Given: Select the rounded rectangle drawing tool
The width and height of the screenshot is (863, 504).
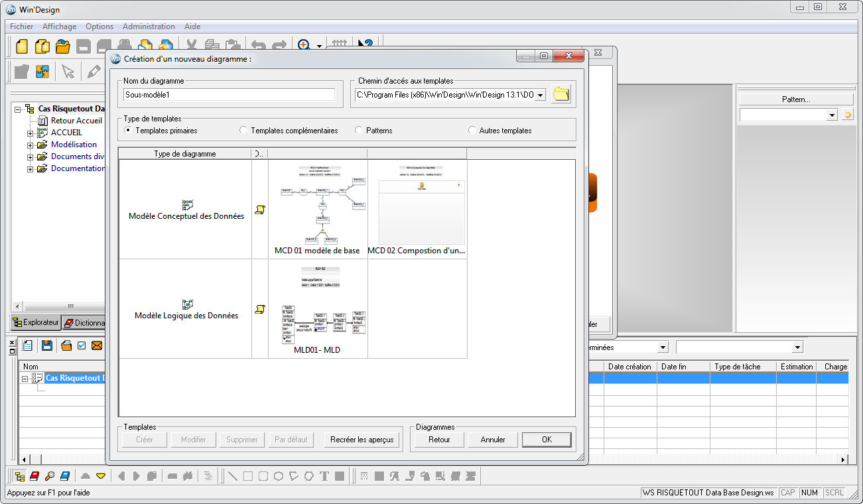Looking at the screenshot, I should click(x=263, y=476).
